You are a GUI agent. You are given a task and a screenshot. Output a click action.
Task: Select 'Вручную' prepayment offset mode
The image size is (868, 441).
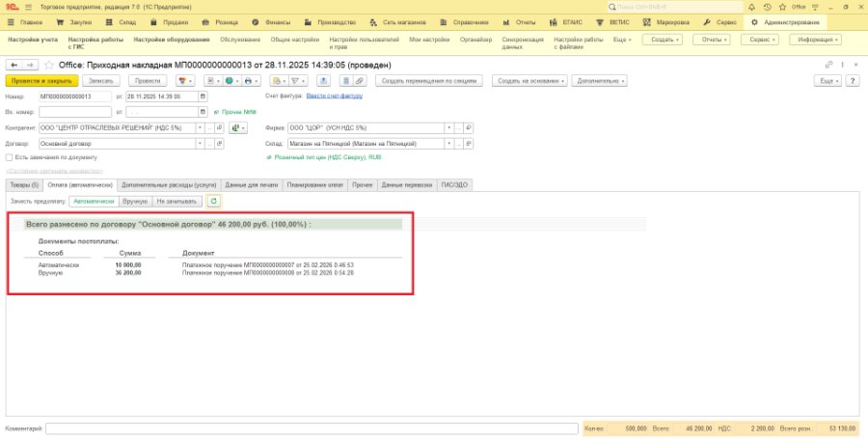tap(136, 201)
